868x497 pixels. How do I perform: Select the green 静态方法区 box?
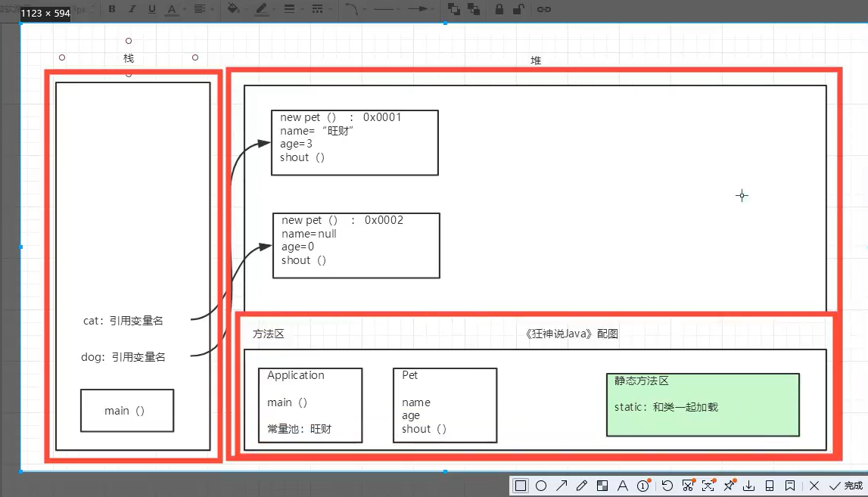point(702,405)
